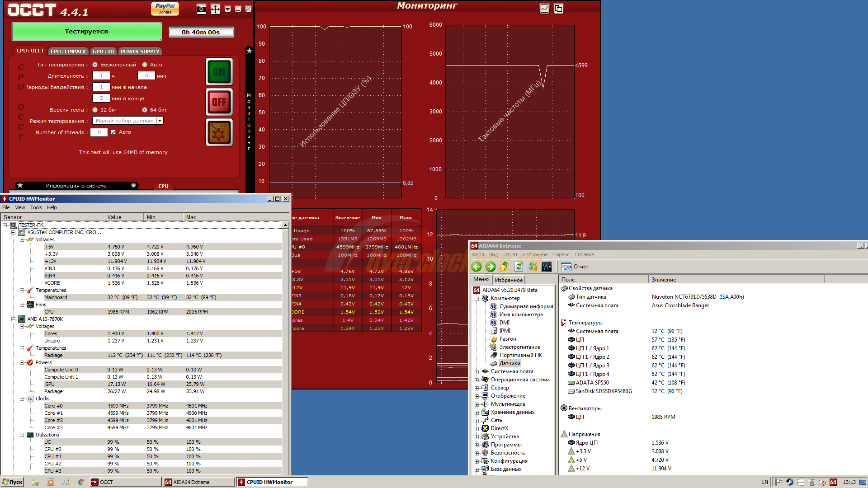
Task: Click the PayPal Donate badge
Action: point(165,9)
